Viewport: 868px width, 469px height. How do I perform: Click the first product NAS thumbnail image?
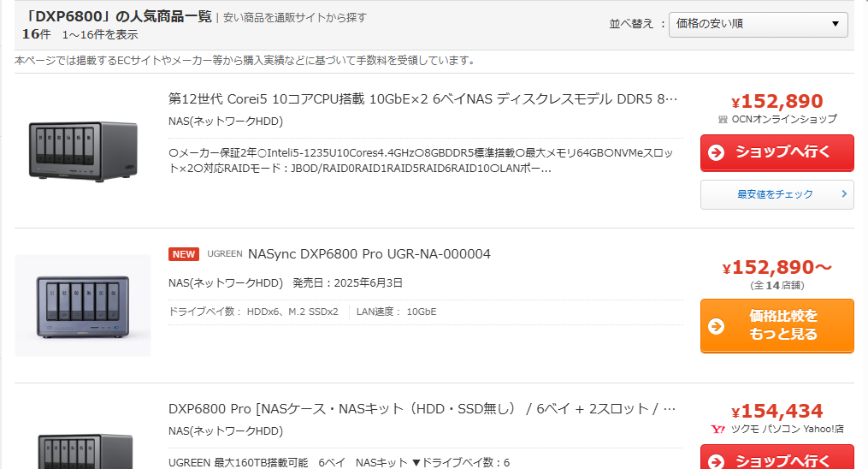click(83, 151)
